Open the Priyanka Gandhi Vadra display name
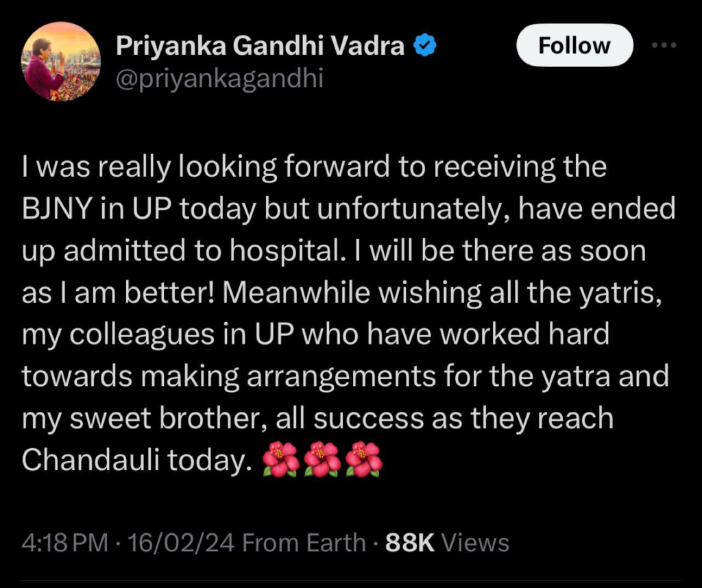The image size is (702, 588). pyautogui.click(x=260, y=46)
